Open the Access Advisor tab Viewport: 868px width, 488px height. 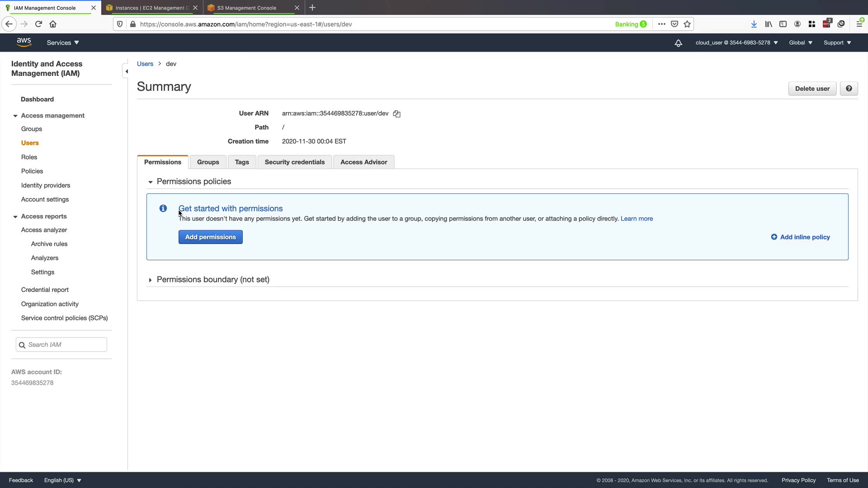click(x=363, y=162)
